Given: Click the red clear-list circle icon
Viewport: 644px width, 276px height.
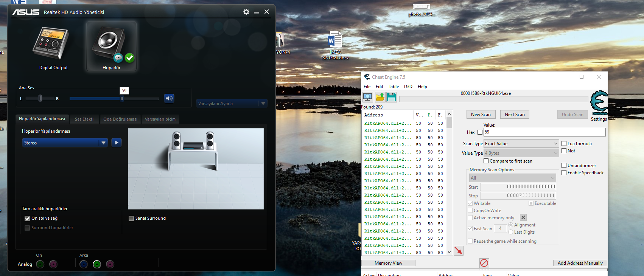Looking at the screenshot, I should click(x=484, y=263).
